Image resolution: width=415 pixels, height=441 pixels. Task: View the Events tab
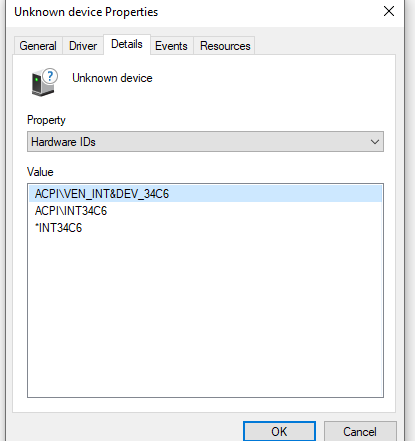171,46
